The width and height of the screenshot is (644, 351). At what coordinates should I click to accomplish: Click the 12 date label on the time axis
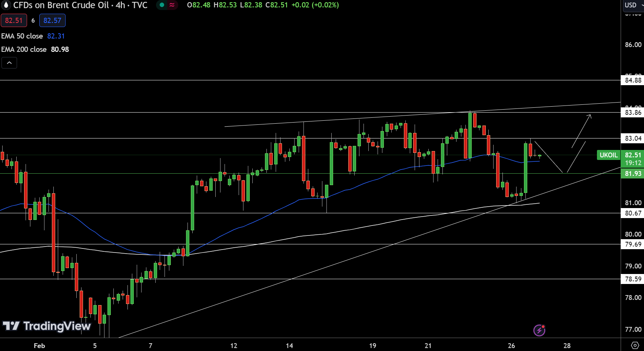pos(234,346)
